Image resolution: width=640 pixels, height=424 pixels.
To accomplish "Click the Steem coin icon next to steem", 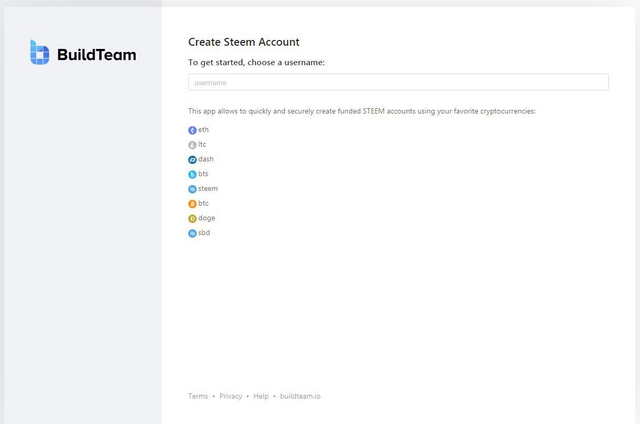I will point(192,189).
